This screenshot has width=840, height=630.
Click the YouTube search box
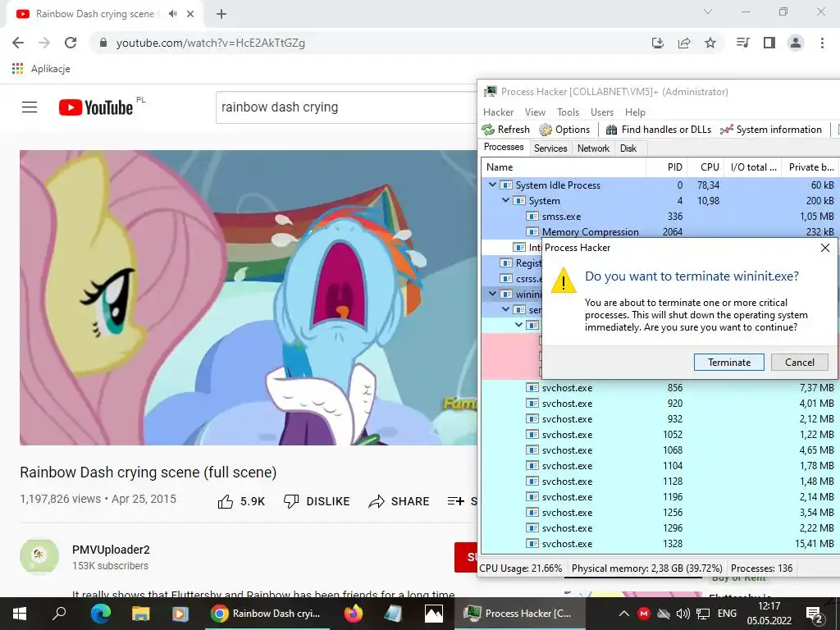pyautogui.click(x=346, y=107)
